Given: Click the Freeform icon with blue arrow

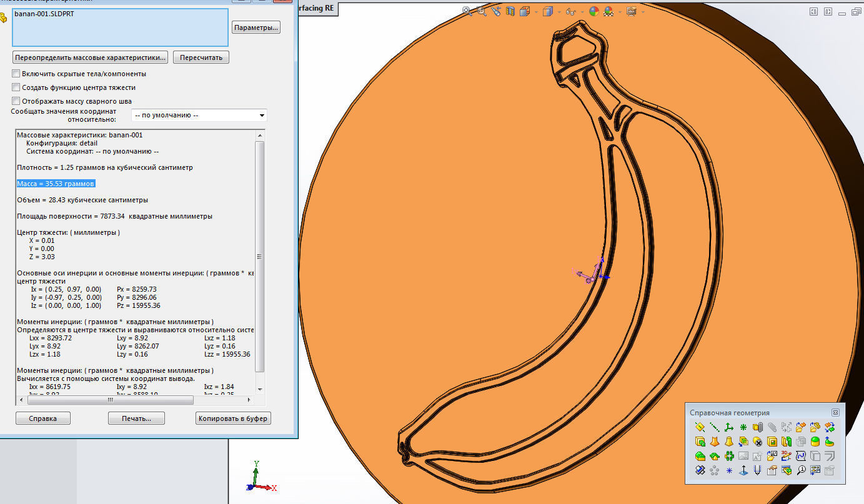Looking at the screenshot, I should 830,442.
